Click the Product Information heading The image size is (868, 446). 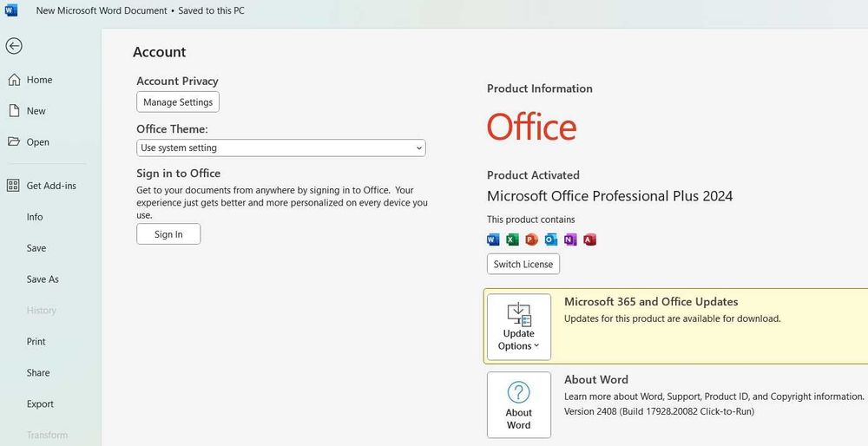[540, 89]
